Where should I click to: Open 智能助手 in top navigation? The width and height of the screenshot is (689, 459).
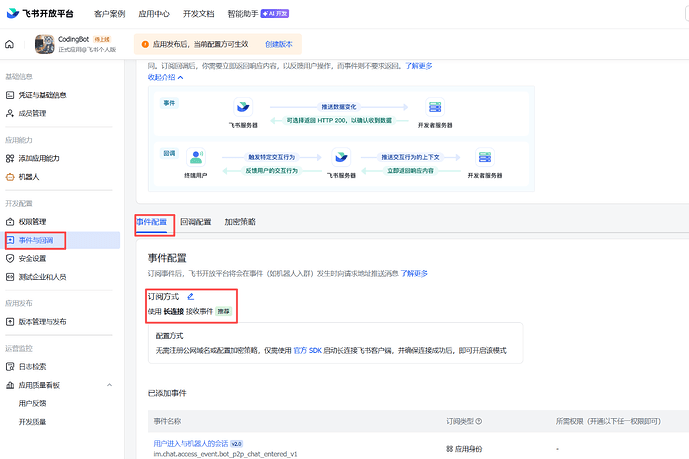click(x=243, y=14)
